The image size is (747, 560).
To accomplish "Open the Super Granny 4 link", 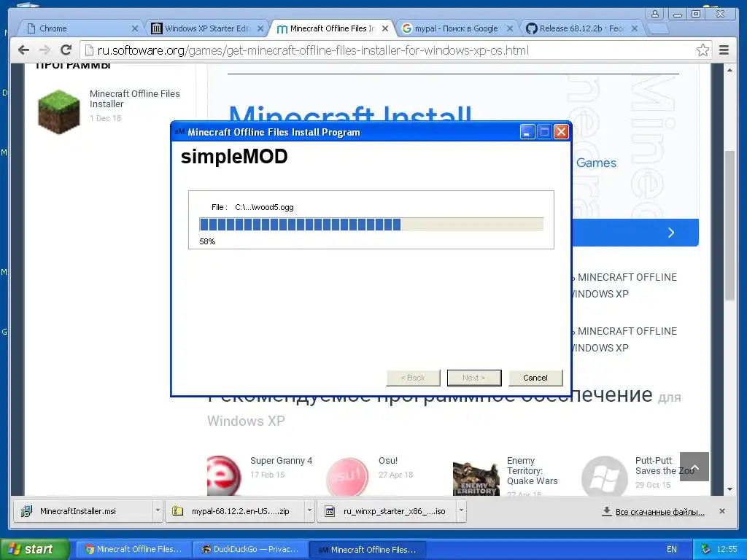I will 281,461.
